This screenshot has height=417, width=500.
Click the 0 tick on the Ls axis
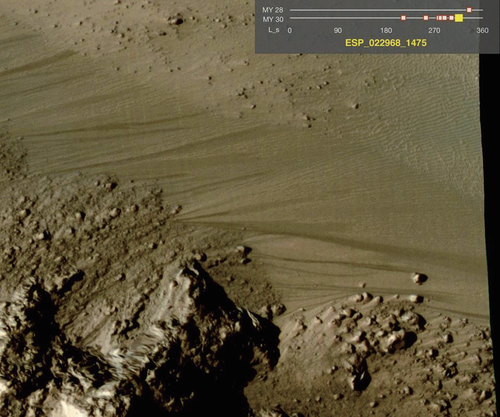coord(290,30)
